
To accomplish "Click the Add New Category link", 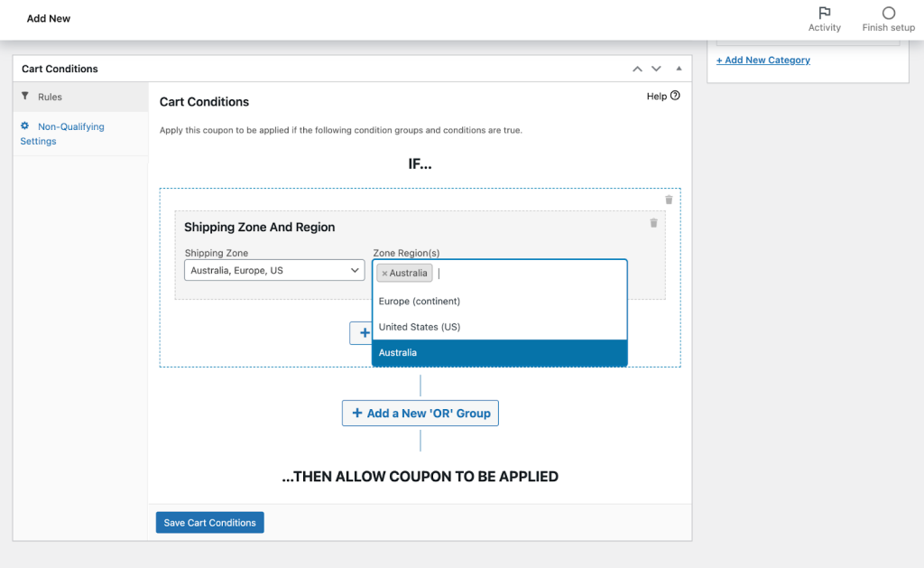I will pyautogui.click(x=762, y=61).
